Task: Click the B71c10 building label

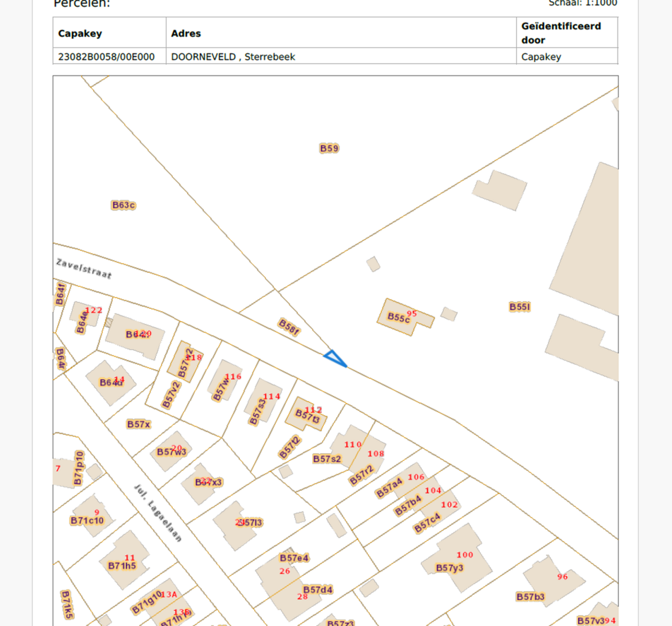Action: (87, 521)
